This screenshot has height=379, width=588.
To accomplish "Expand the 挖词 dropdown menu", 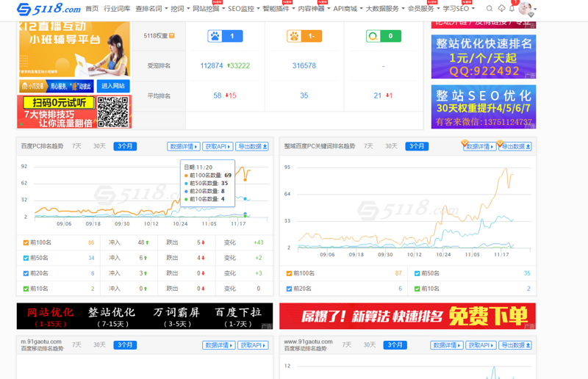I will (180, 8).
